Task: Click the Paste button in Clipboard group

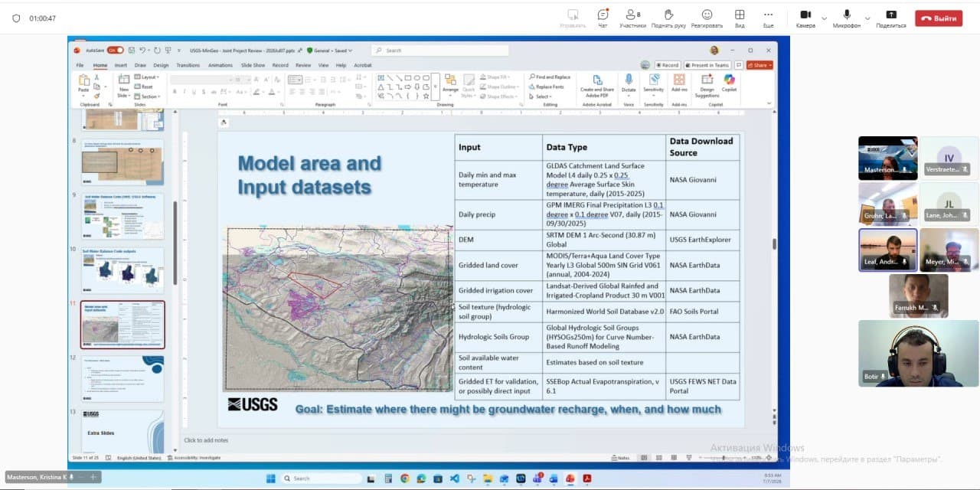Action: tap(84, 85)
